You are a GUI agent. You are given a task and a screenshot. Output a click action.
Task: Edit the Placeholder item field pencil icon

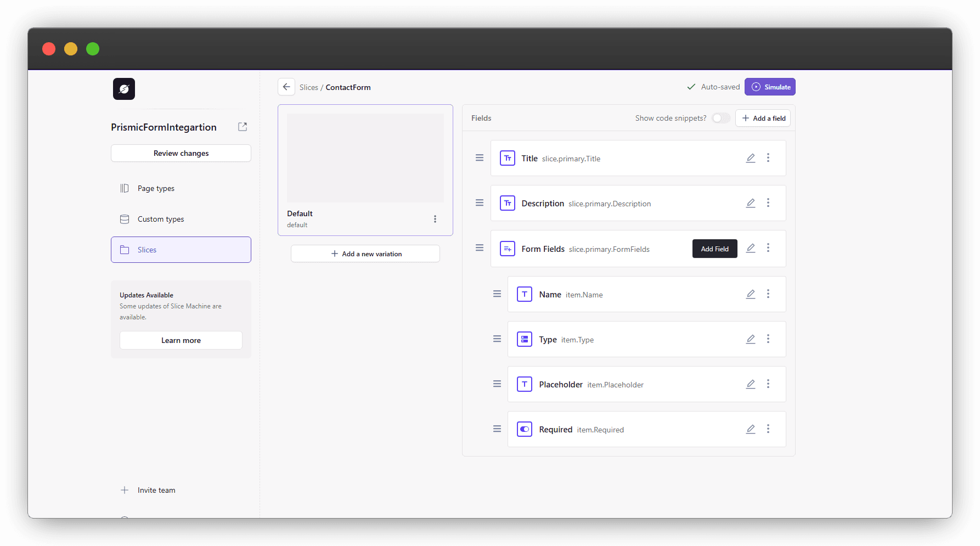pyautogui.click(x=751, y=384)
